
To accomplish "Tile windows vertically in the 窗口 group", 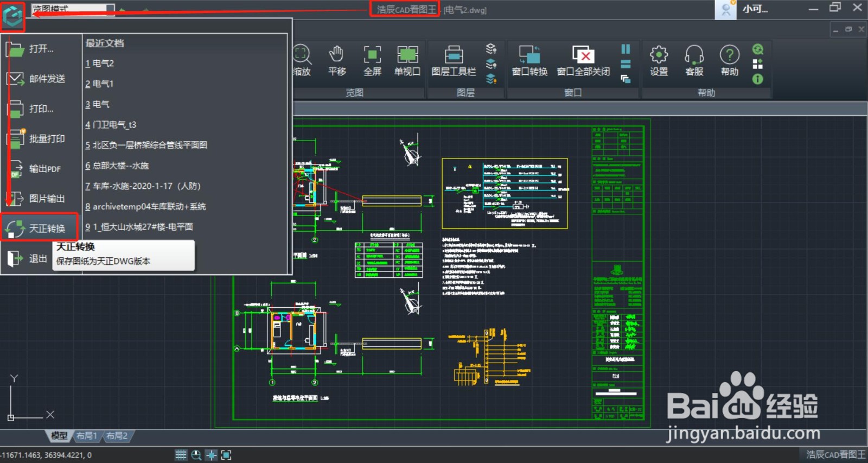I will tap(626, 49).
